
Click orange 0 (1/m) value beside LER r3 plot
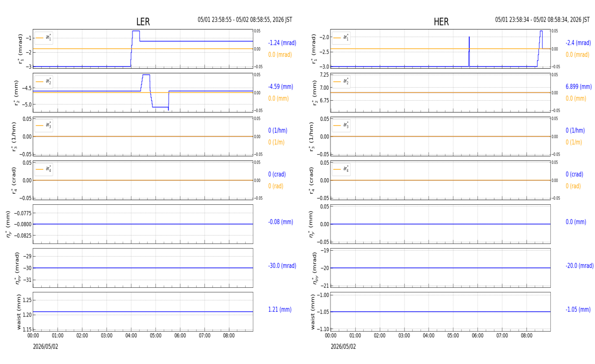click(276, 142)
